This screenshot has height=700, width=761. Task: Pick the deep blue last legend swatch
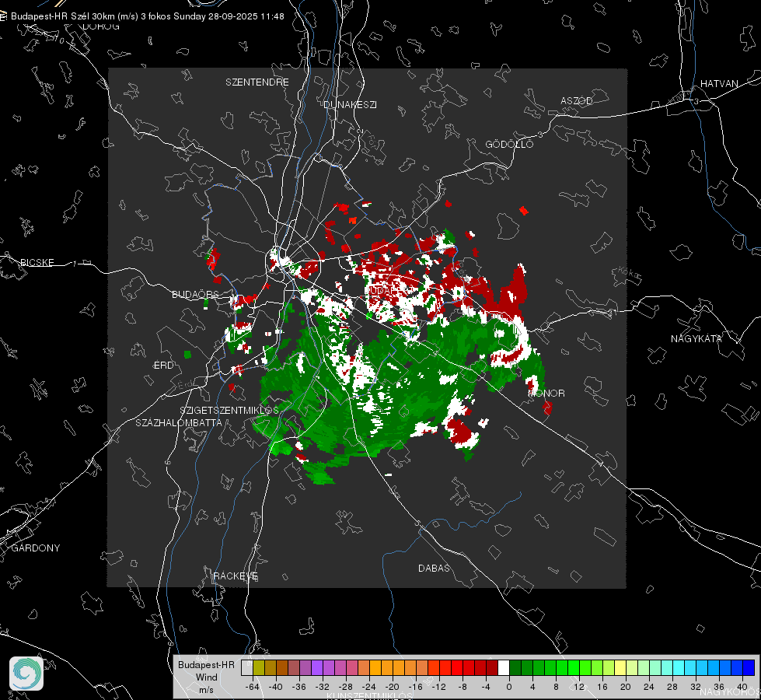pyautogui.click(x=749, y=667)
